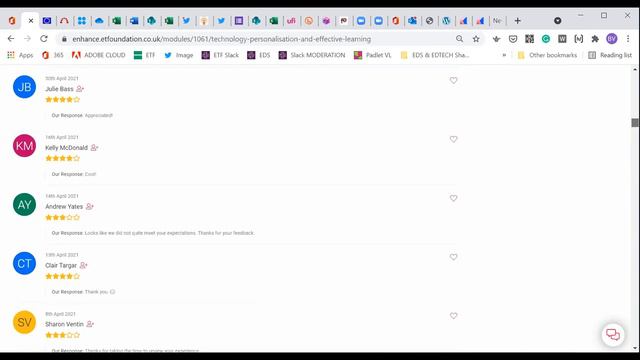Click the page vertical scrollbar thumb
640x360 pixels.
635,122
